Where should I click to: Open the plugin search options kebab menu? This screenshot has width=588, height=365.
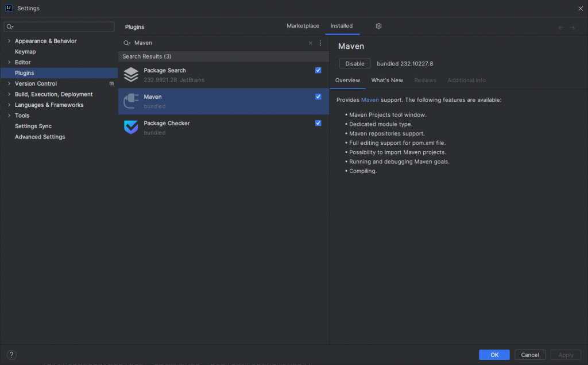320,43
